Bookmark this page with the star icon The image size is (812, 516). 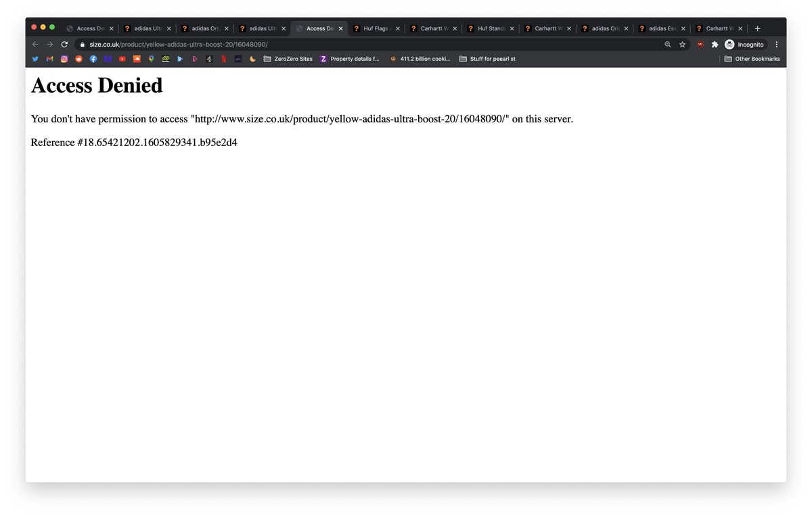pyautogui.click(x=682, y=44)
